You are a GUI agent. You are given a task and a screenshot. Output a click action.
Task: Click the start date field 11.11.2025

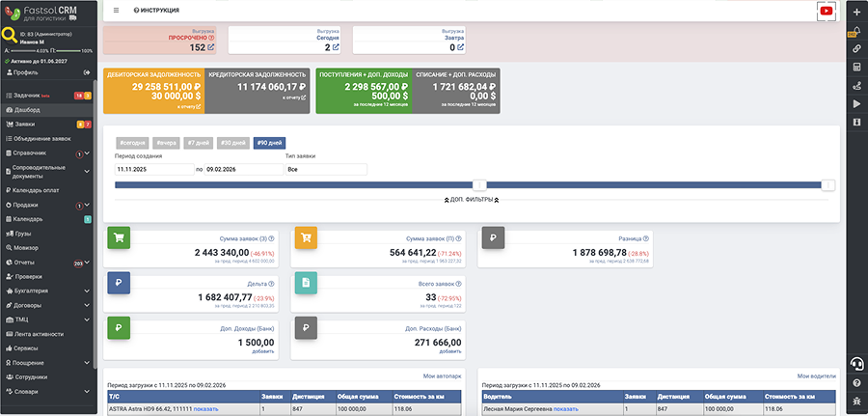pos(153,170)
